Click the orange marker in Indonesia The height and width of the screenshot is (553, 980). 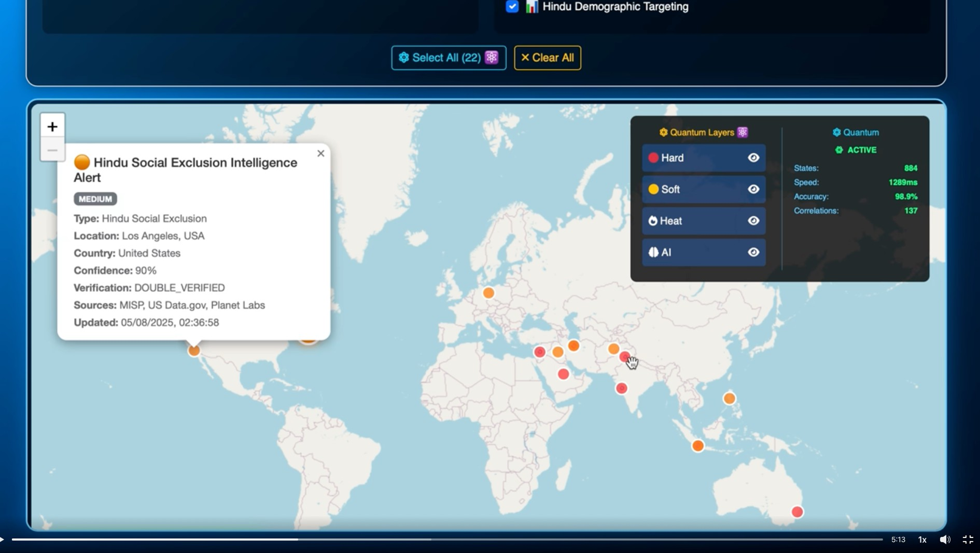pyautogui.click(x=698, y=446)
